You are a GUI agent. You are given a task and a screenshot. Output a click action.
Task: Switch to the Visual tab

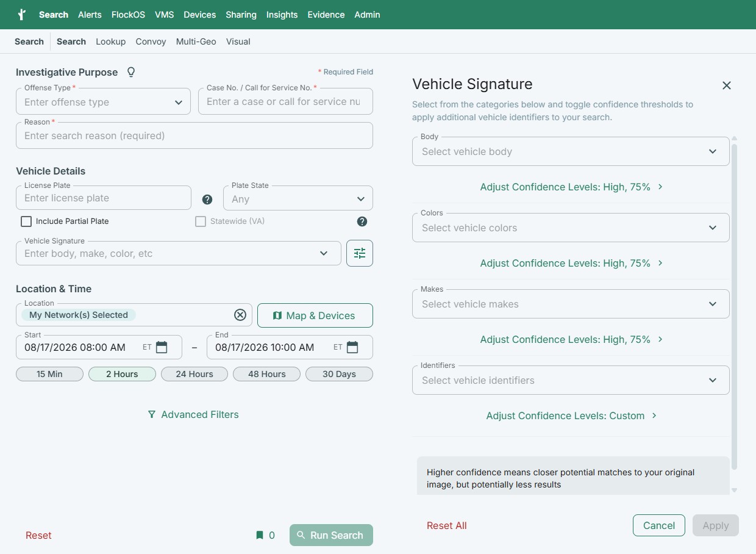238,41
